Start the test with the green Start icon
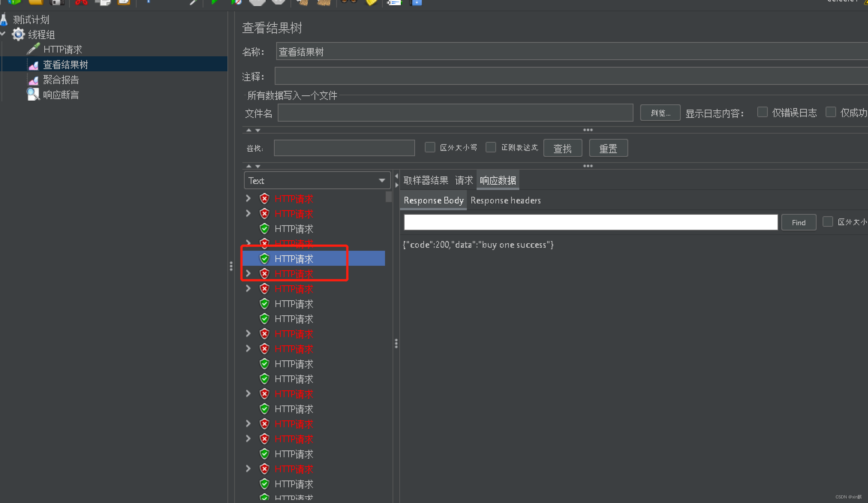 pyautogui.click(x=214, y=2)
